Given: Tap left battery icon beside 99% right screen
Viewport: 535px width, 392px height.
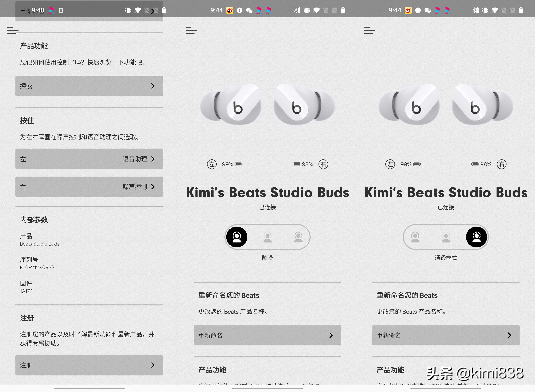Looking at the screenshot, I should [417, 164].
